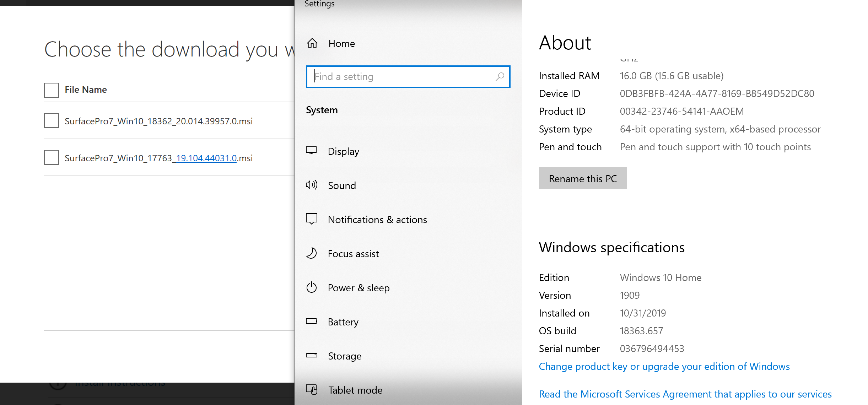This screenshot has width=868, height=405.
Task: Open Change product key or upgrade link
Action: click(x=664, y=366)
